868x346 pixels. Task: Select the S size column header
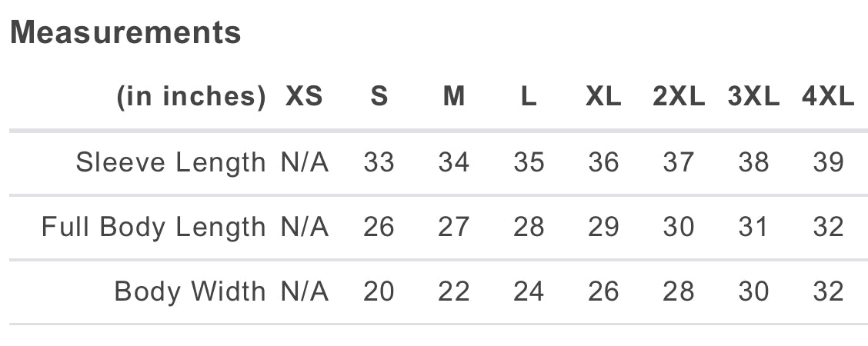[x=379, y=97]
